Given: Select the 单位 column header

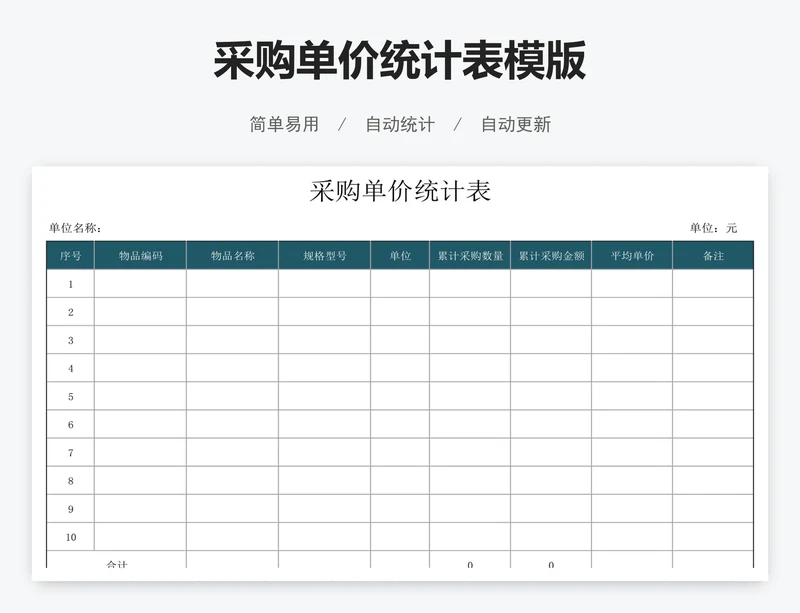Looking at the screenshot, I should click(400, 255).
